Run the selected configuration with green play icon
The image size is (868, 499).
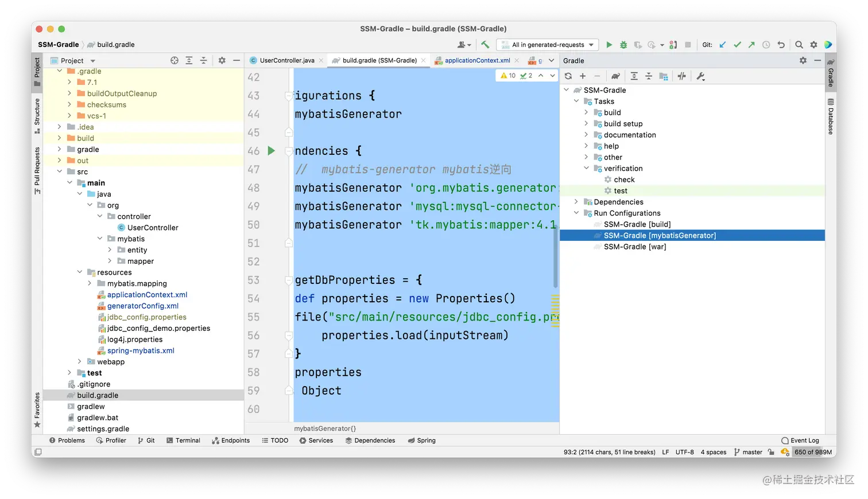609,45
